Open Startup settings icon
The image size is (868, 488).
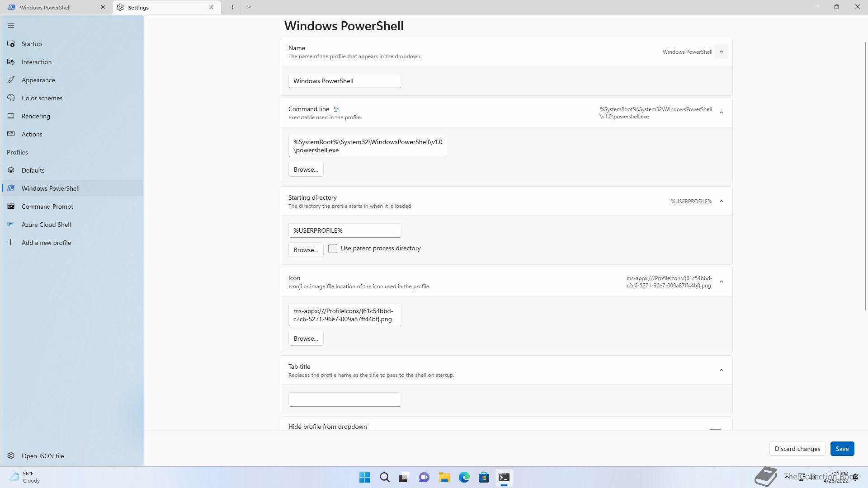11,44
